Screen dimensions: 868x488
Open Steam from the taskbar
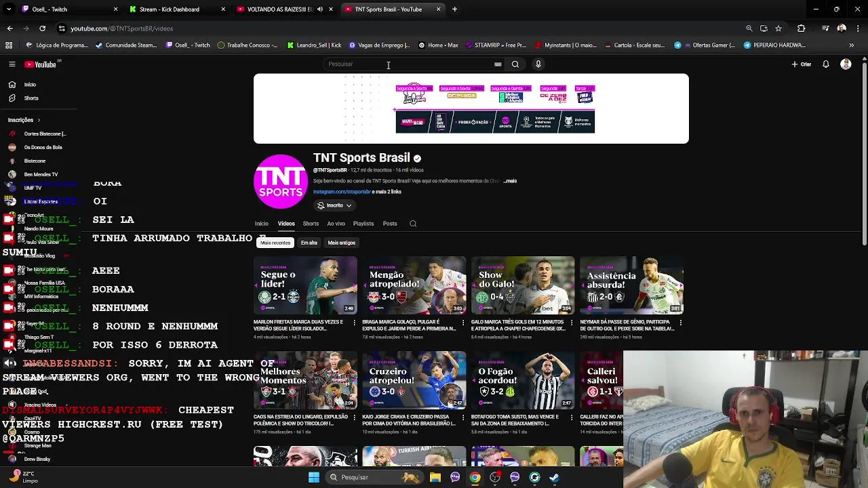pyautogui.click(x=554, y=477)
